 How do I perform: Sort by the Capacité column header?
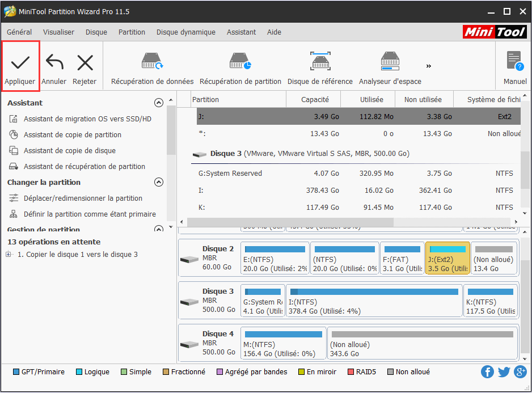click(x=314, y=99)
